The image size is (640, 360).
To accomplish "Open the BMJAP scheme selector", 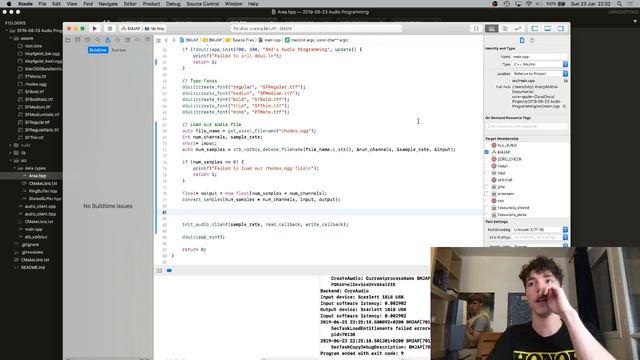I will [131, 29].
